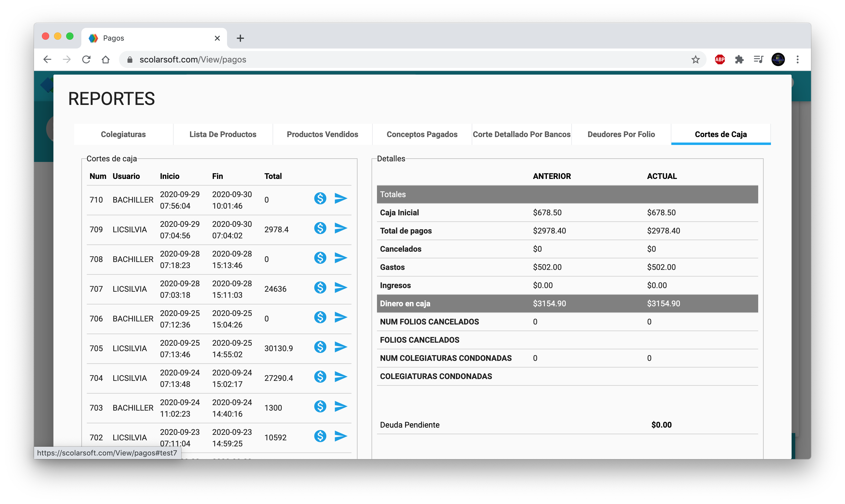Open the Colegiaturas report tab

click(x=124, y=134)
